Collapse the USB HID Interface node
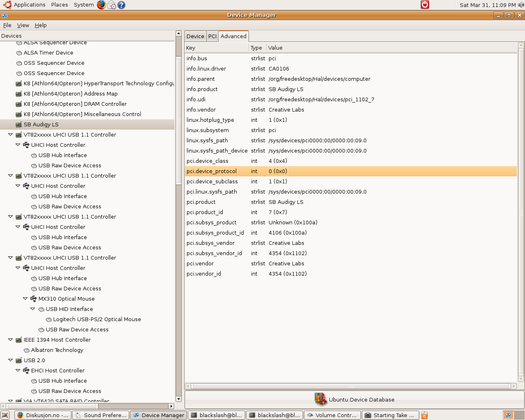This screenshot has width=525, height=420. (x=33, y=309)
